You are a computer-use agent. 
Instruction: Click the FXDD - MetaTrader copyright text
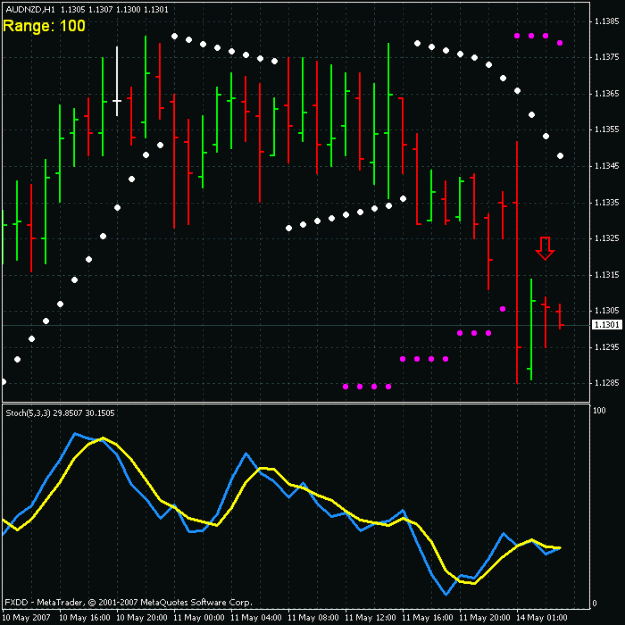(x=128, y=602)
